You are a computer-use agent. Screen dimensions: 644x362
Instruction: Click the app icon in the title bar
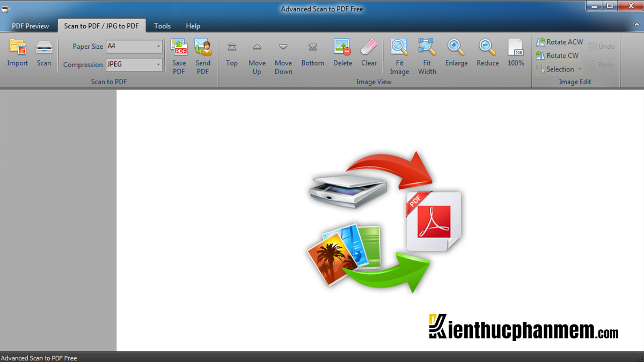[5, 9]
